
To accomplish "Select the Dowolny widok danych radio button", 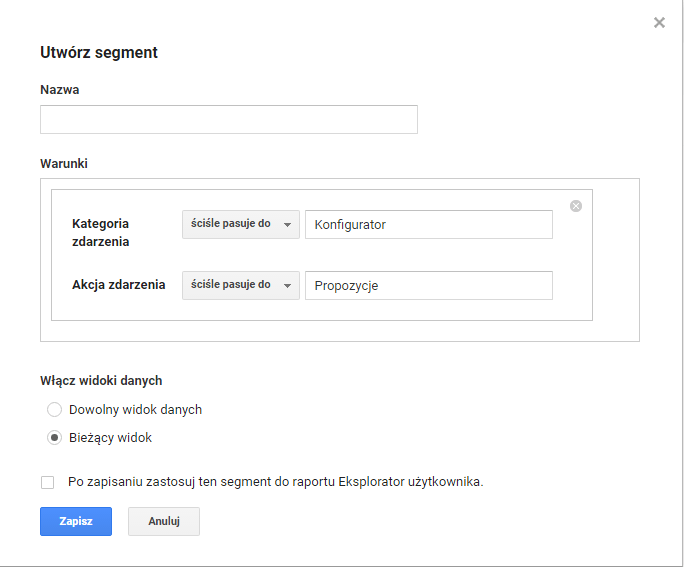I will coord(55,410).
